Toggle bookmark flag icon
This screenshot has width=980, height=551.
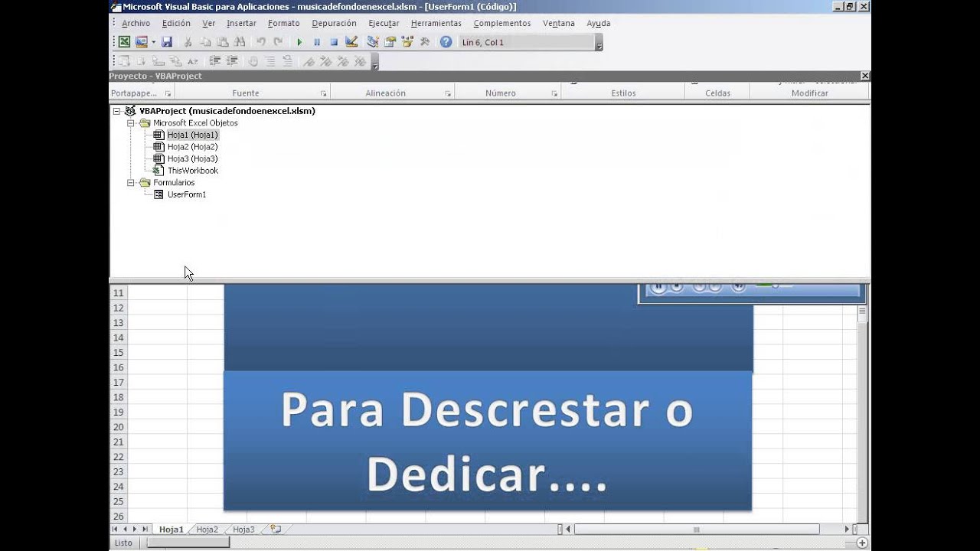309,61
